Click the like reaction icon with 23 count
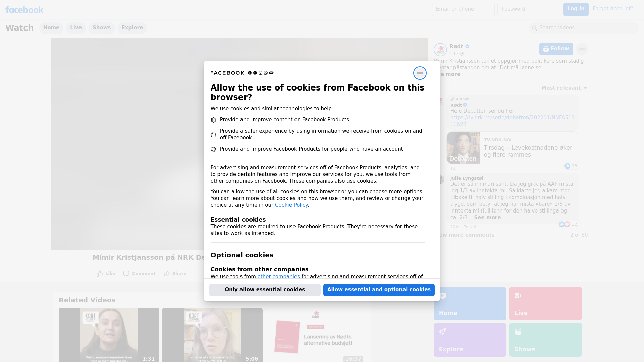 point(567,166)
